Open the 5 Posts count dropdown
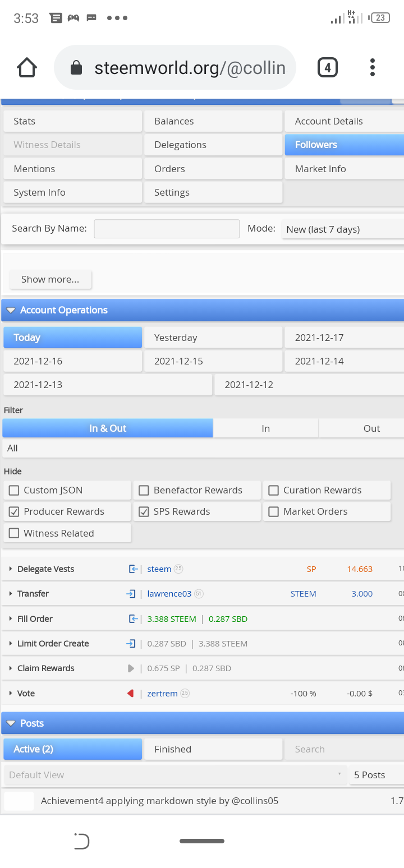 click(x=376, y=775)
